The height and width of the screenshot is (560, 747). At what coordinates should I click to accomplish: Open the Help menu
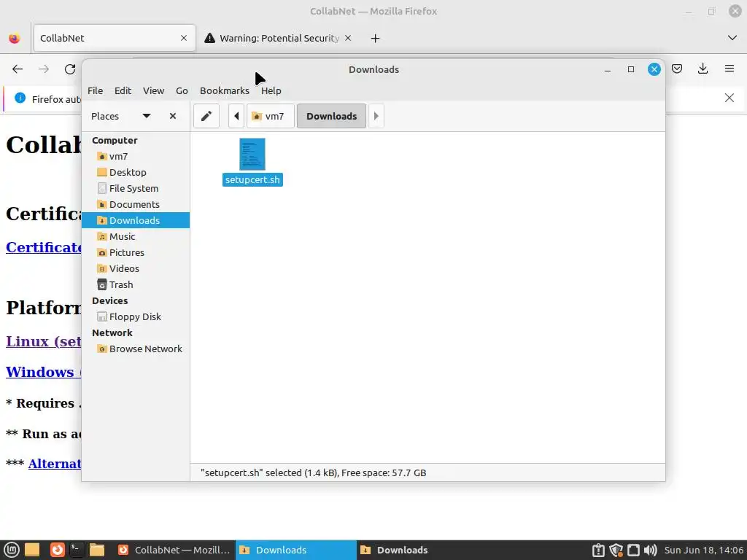click(271, 90)
